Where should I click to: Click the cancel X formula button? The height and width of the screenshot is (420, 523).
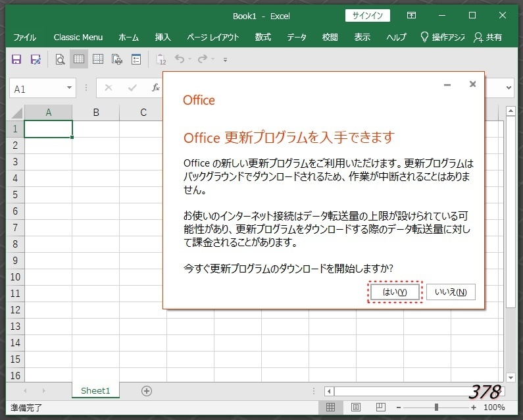pos(109,88)
